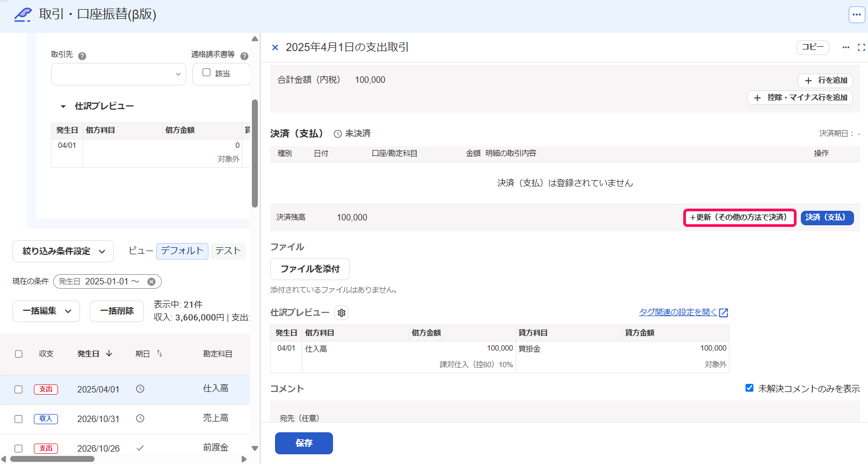Screen dimensions: 868x464
Task: Open 仕訳プレビュー gear settings icon
Action: tap(342, 313)
